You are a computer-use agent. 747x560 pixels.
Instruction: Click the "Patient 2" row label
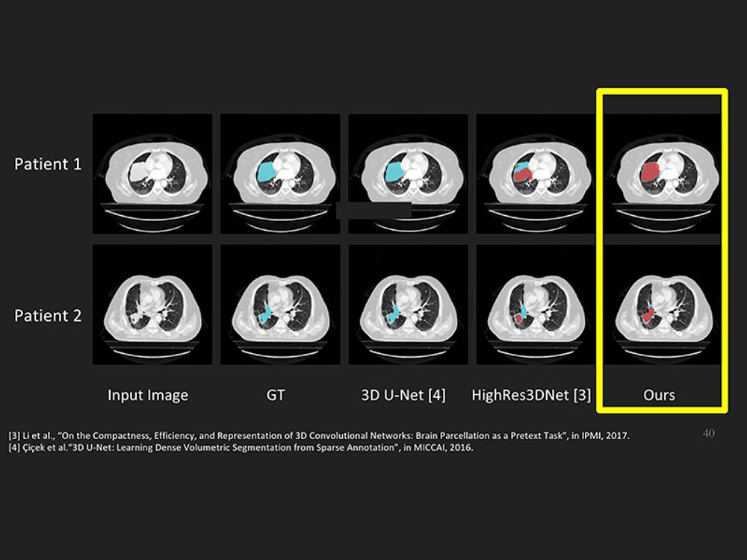48,315
